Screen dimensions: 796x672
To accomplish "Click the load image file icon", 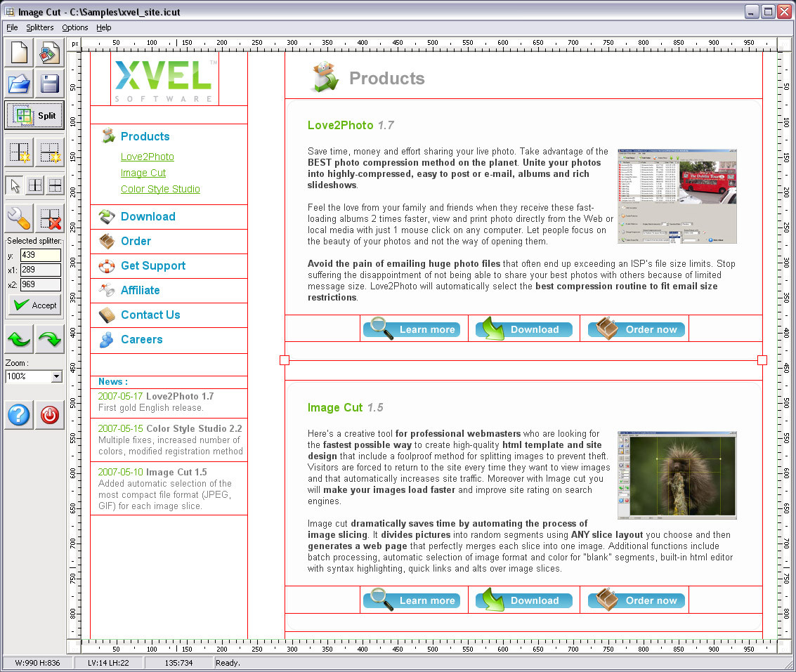I will pos(49,53).
